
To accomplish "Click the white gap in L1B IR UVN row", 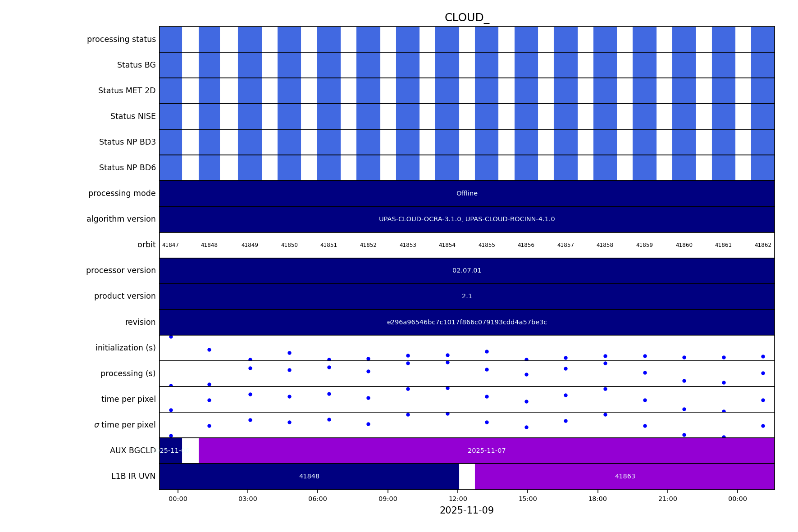I will (467, 477).
